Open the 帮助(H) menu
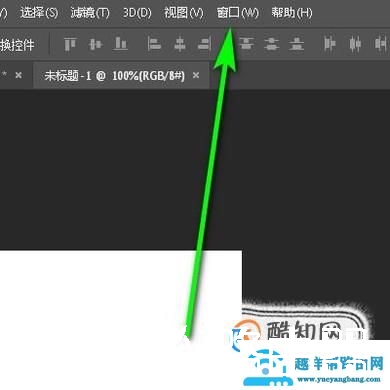390x390 pixels. pyautogui.click(x=292, y=13)
